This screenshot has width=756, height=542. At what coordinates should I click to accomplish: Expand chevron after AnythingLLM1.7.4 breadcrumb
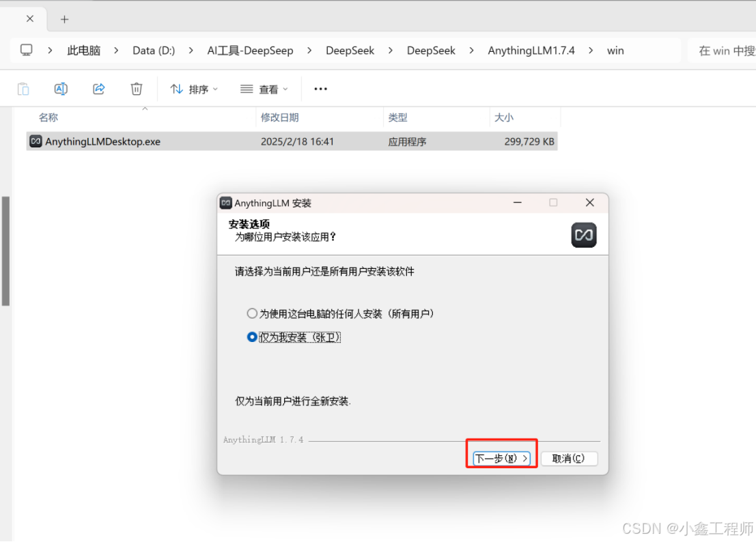(x=591, y=51)
